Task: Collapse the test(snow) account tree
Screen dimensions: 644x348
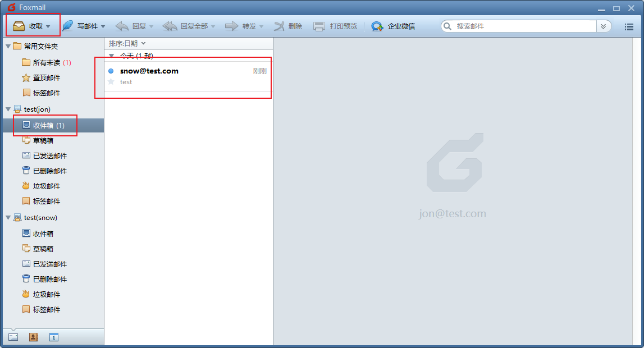Action: 8,218
